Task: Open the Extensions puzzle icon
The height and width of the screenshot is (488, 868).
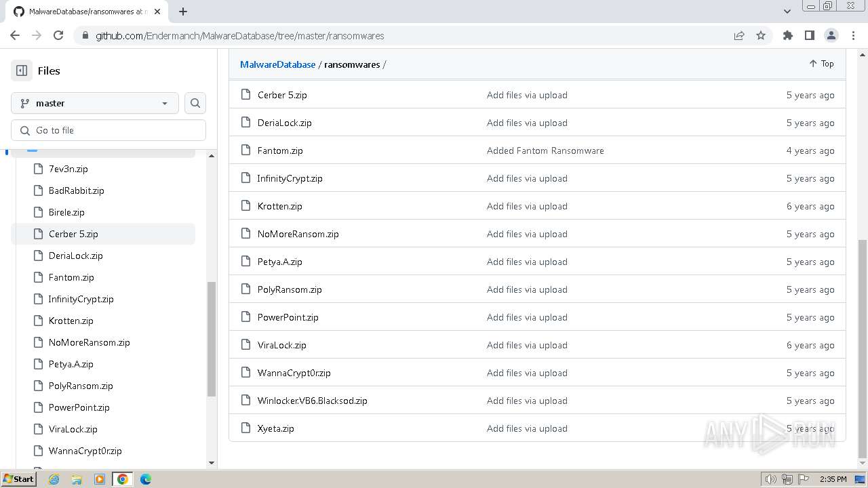Action: [x=788, y=35]
